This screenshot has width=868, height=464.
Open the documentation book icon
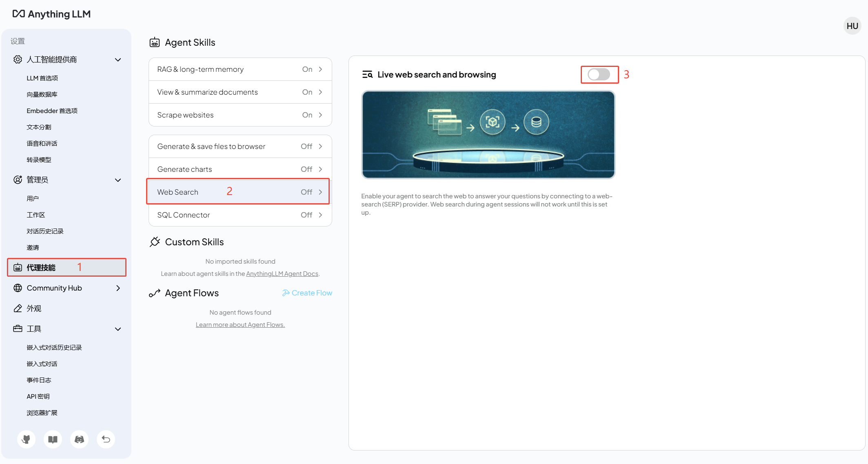click(53, 439)
